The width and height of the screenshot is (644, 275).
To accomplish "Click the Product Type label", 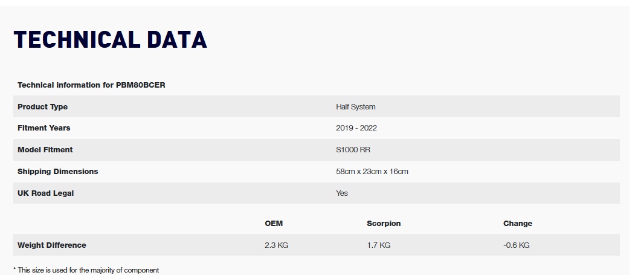I will pyautogui.click(x=43, y=107).
